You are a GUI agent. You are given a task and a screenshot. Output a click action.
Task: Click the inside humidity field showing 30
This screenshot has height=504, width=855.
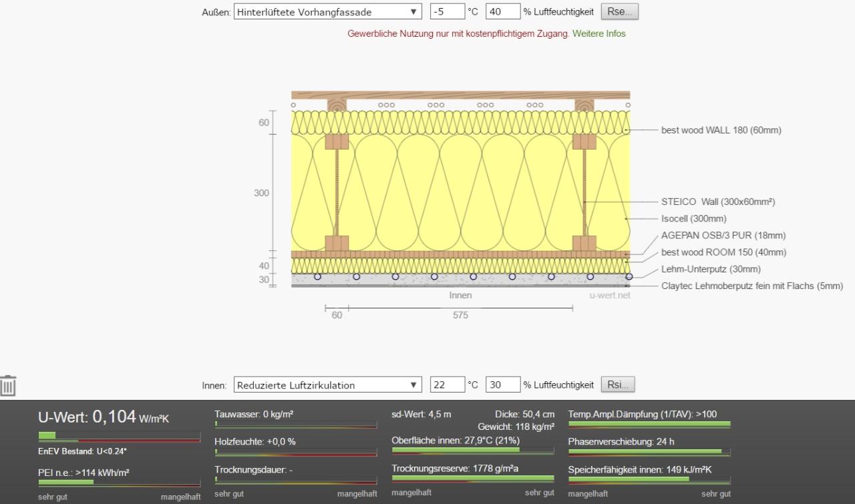(503, 385)
